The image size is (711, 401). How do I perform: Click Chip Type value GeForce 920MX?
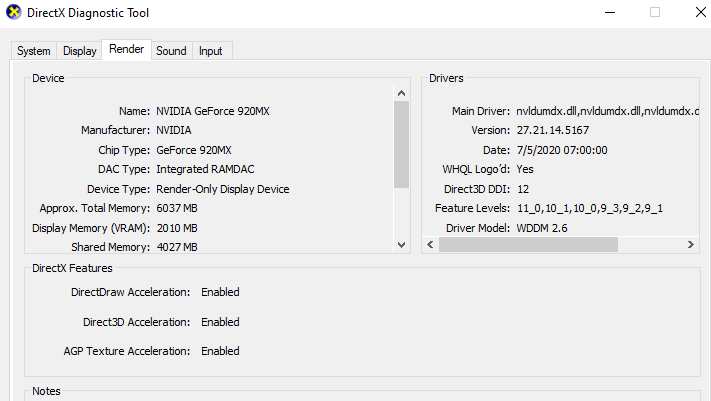click(x=194, y=150)
